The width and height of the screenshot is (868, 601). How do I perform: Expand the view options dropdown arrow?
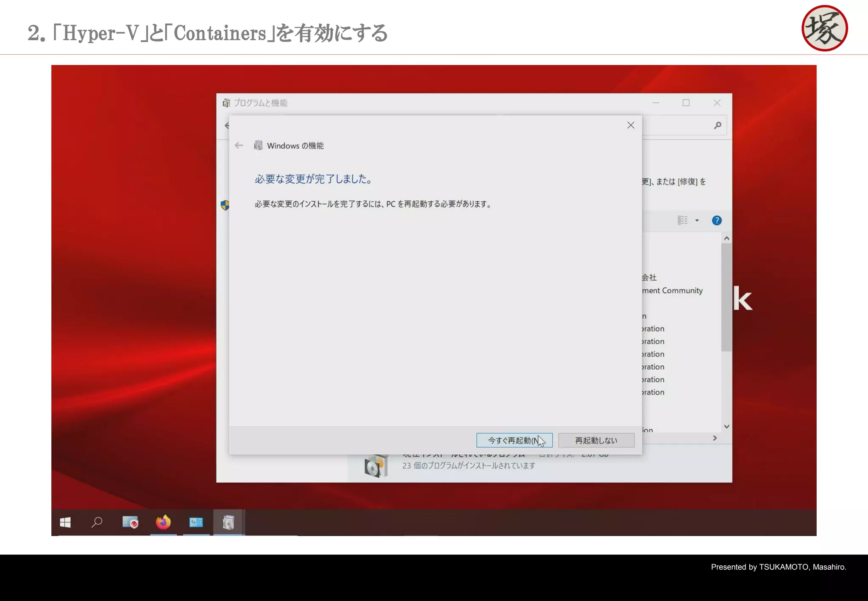[697, 220]
